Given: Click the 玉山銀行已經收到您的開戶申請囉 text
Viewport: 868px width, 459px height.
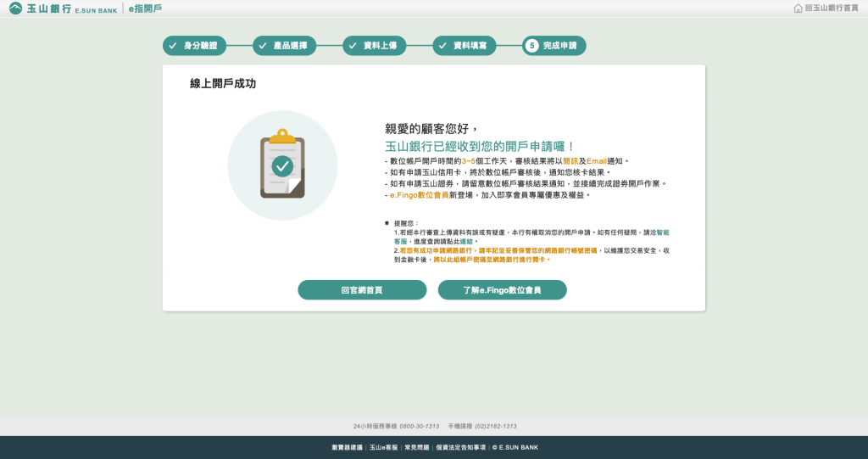Looking at the screenshot, I should tap(480, 146).
